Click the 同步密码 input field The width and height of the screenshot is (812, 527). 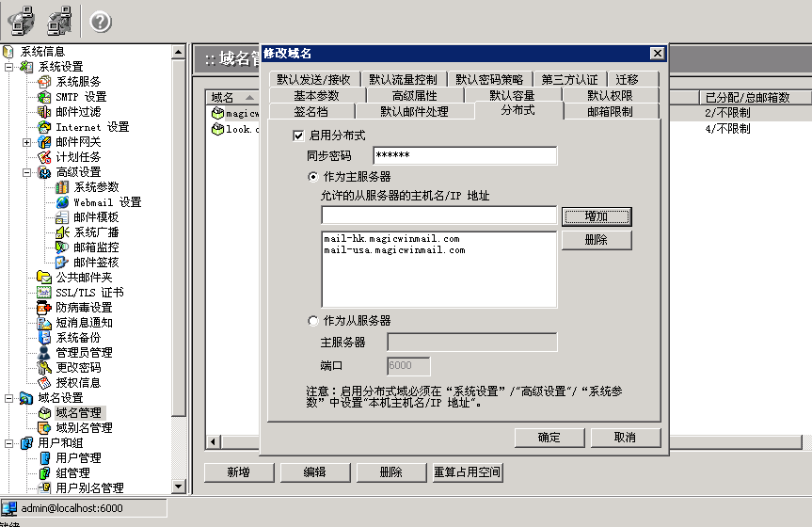(x=465, y=155)
